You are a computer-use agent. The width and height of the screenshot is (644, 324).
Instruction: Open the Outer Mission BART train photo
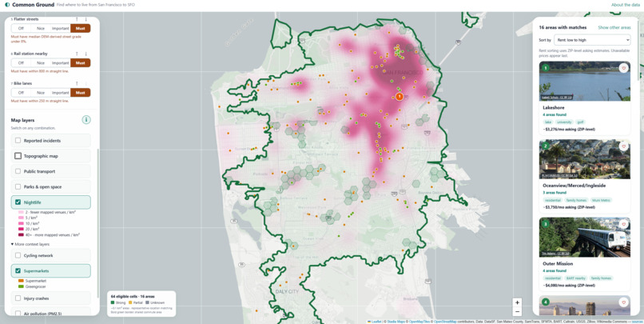click(x=584, y=238)
